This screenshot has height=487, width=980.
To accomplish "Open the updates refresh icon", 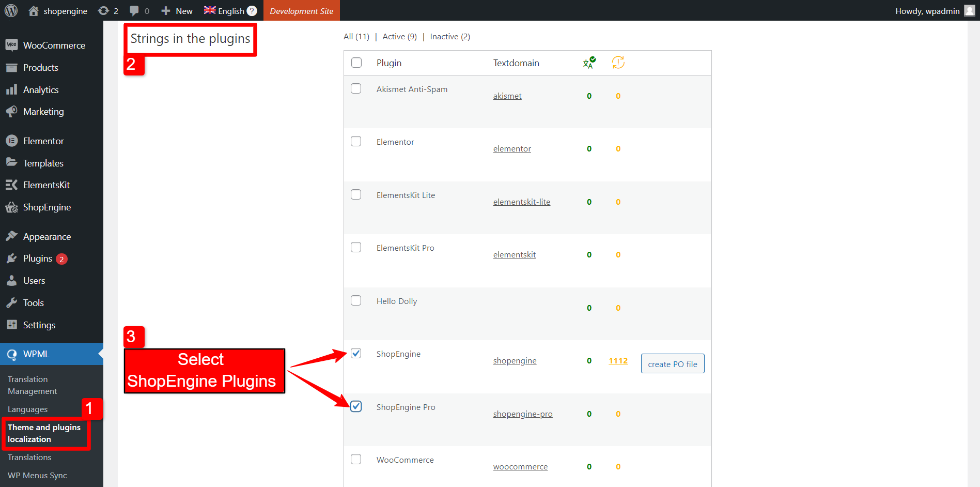I will click(x=103, y=11).
